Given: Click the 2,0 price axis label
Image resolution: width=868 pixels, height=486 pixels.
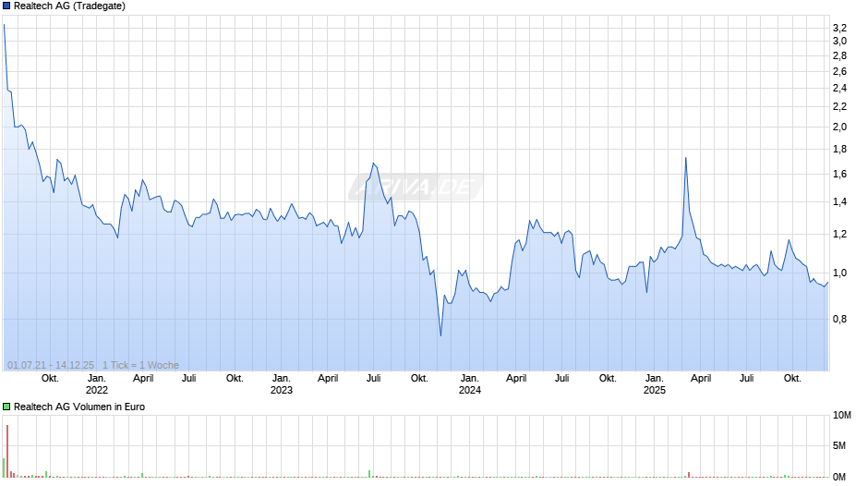Looking at the screenshot, I should point(839,127).
